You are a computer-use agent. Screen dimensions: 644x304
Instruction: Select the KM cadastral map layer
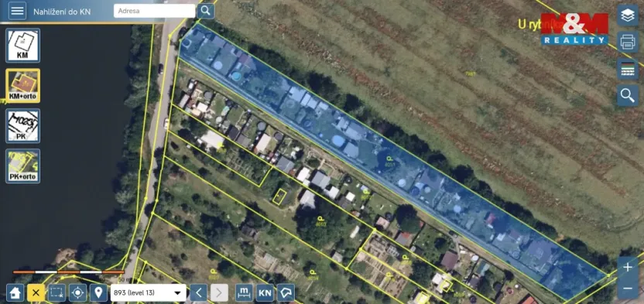(x=22, y=46)
